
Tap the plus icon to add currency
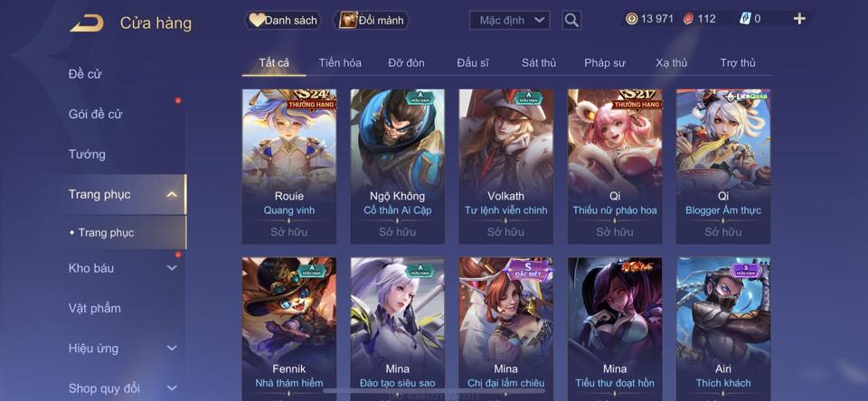tap(798, 19)
